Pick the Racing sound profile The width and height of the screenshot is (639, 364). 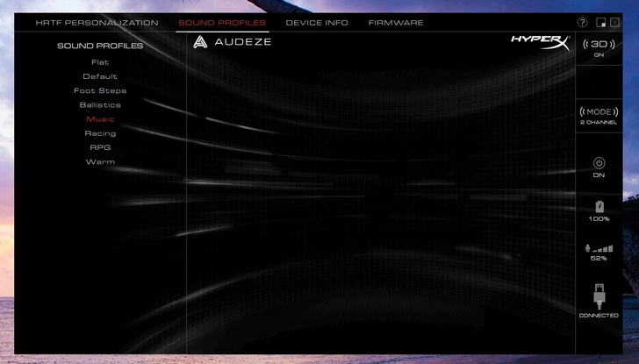coord(100,133)
